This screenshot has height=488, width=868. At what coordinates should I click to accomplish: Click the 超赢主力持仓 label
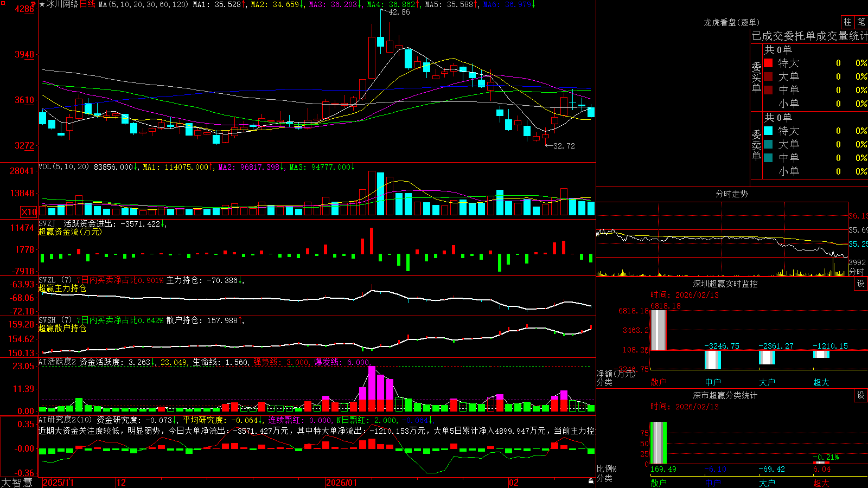pos(62,288)
